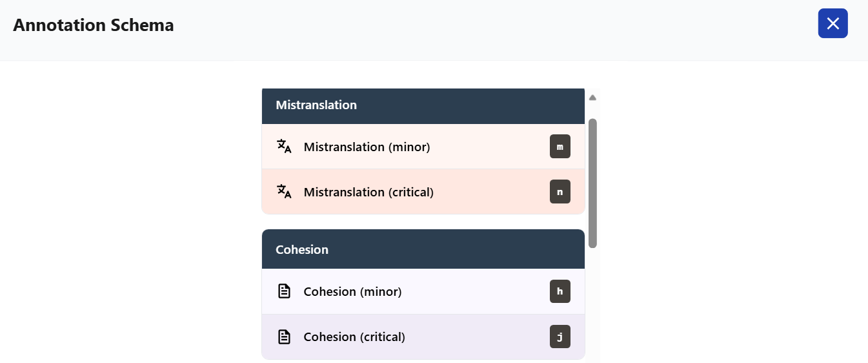The width and height of the screenshot is (868, 363).
Task: Select the Cohesion (critical) label text
Action: tap(354, 337)
